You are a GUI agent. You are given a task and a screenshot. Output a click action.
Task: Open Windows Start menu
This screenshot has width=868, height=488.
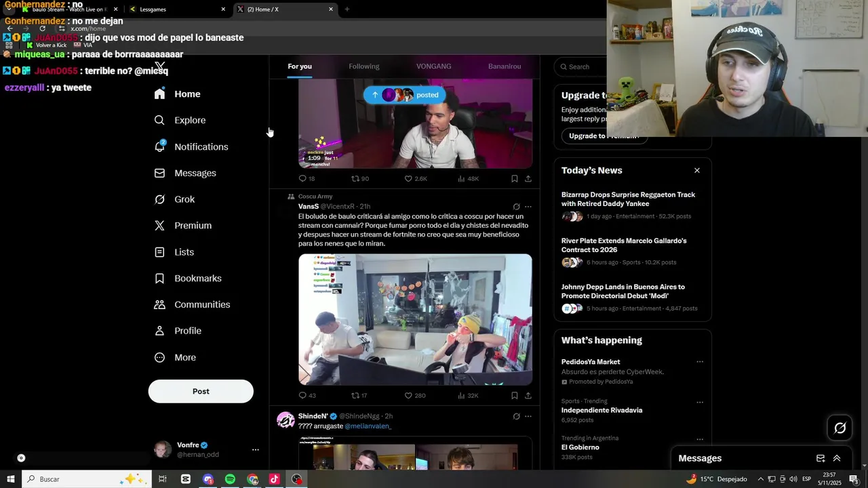click(x=11, y=479)
